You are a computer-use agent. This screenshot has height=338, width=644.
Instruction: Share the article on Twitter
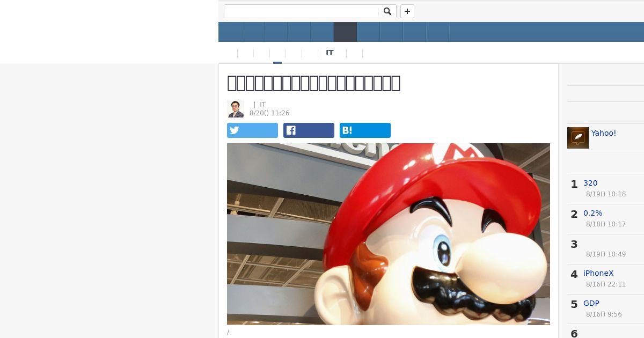tap(252, 130)
